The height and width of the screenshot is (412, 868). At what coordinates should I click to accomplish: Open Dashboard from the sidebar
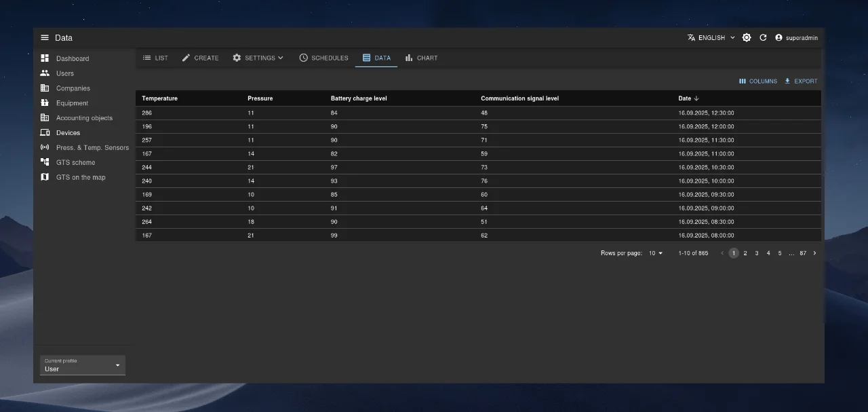pos(72,58)
